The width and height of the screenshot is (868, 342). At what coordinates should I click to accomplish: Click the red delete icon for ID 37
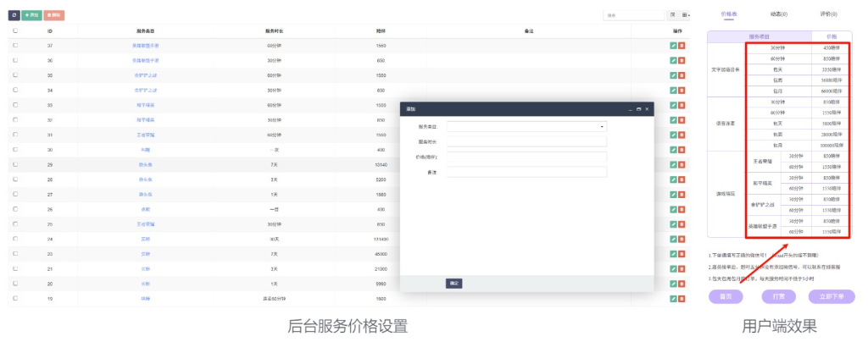coord(682,45)
